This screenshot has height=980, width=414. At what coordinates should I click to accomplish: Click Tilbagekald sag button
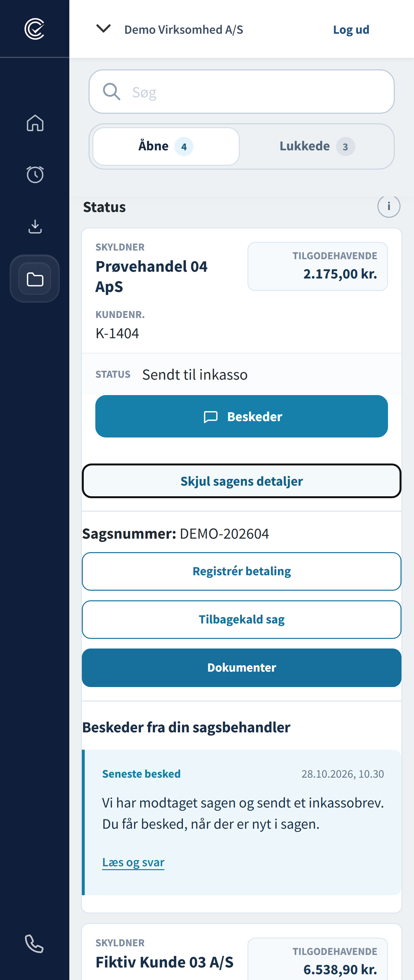coord(241,619)
